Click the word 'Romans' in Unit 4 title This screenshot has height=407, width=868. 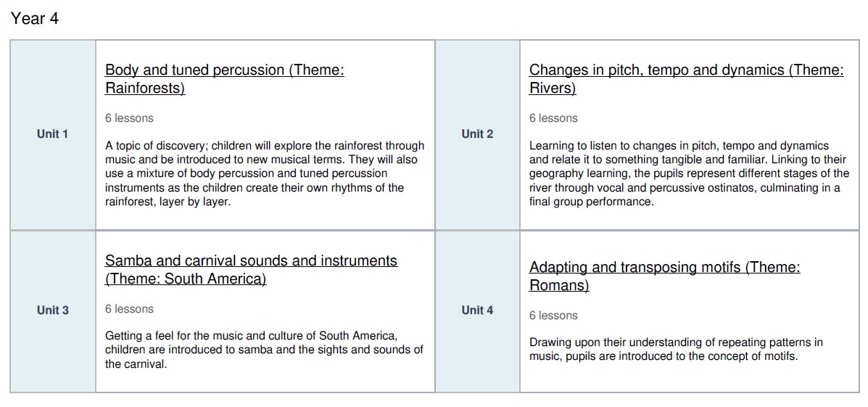click(558, 286)
